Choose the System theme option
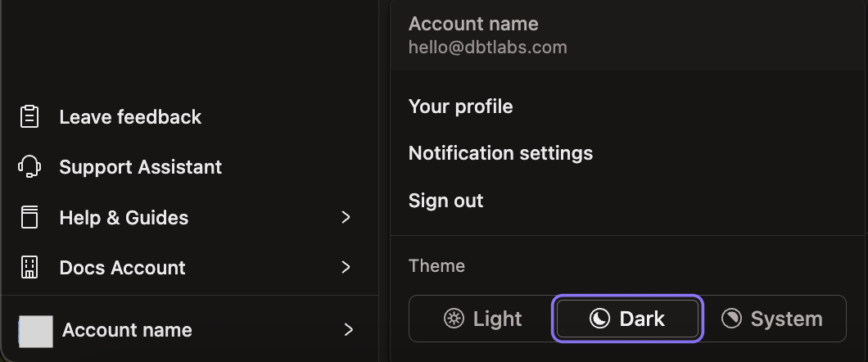The height and width of the screenshot is (362, 868). pyautogui.click(x=772, y=319)
